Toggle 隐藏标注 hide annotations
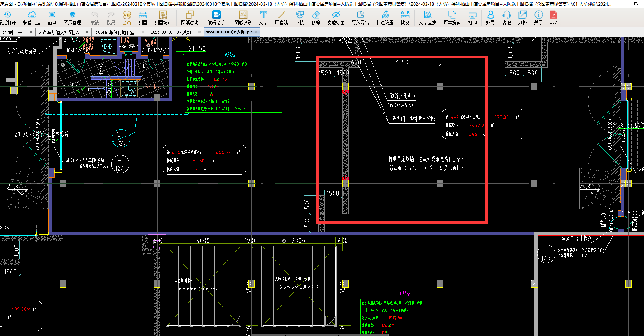 point(336,18)
